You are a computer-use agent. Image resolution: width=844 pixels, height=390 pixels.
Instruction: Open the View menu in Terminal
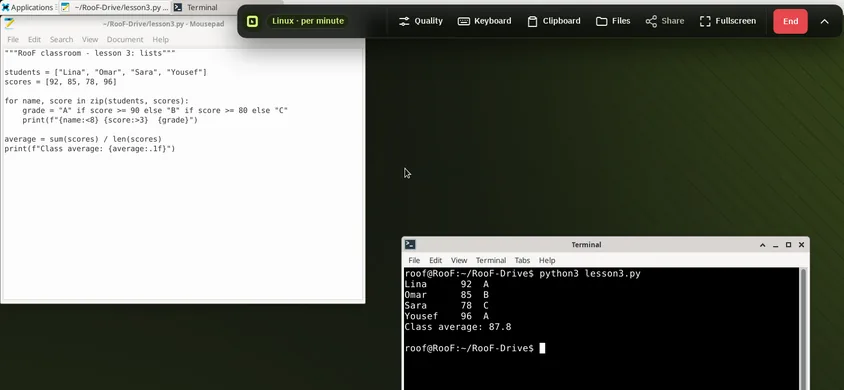[x=459, y=260]
